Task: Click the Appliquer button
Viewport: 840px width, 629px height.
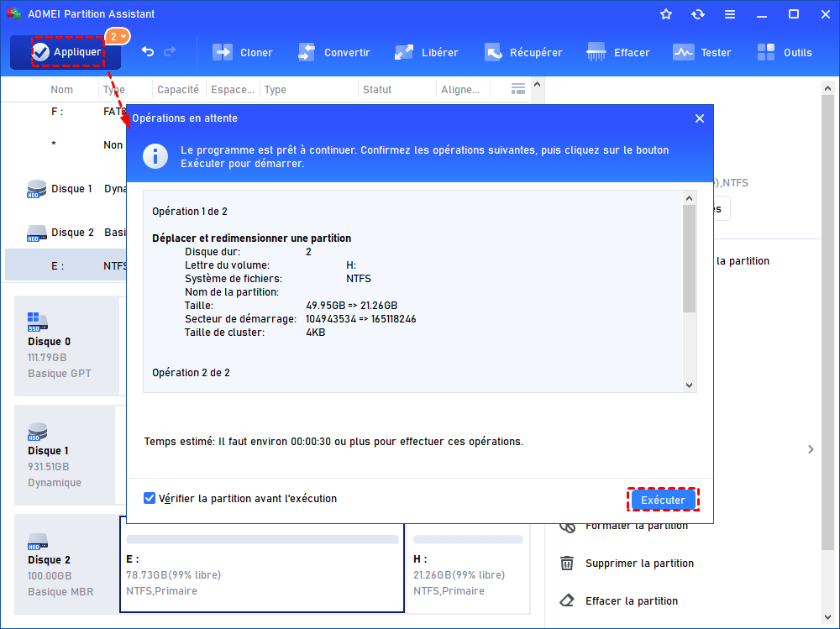Action: point(66,52)
